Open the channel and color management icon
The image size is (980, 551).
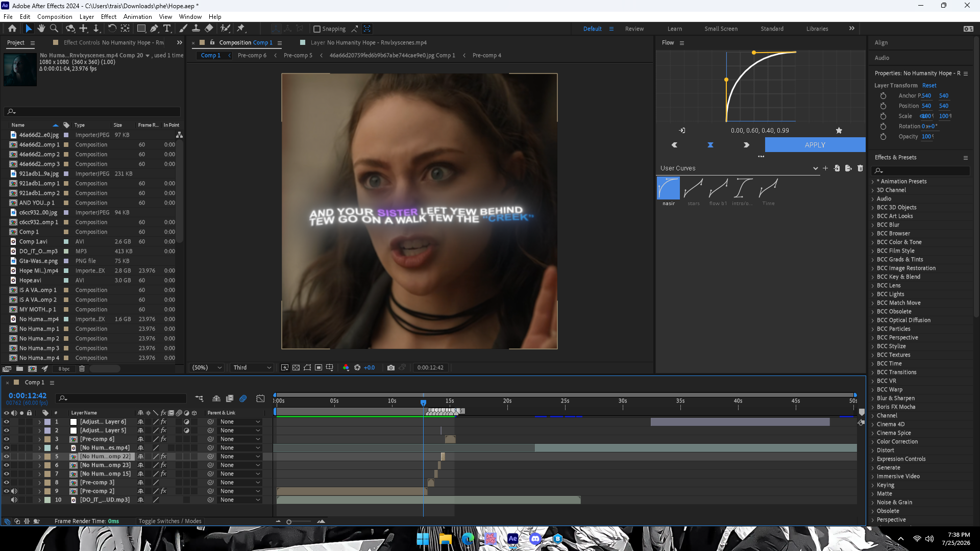click(346, 367)
